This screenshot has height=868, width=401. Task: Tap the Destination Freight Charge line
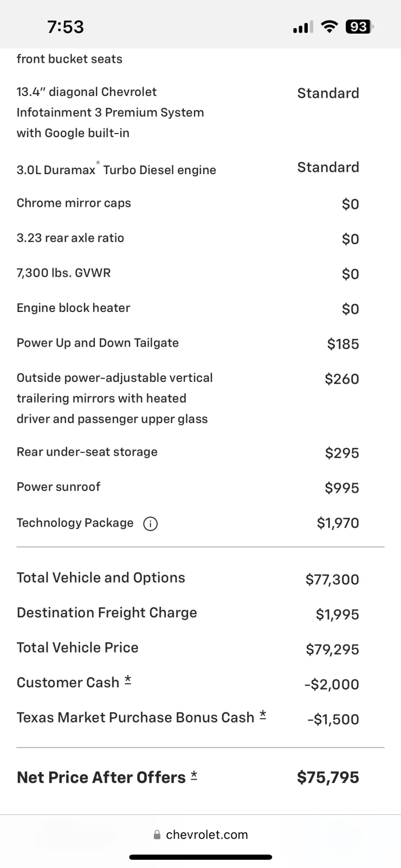coord(200,613)
